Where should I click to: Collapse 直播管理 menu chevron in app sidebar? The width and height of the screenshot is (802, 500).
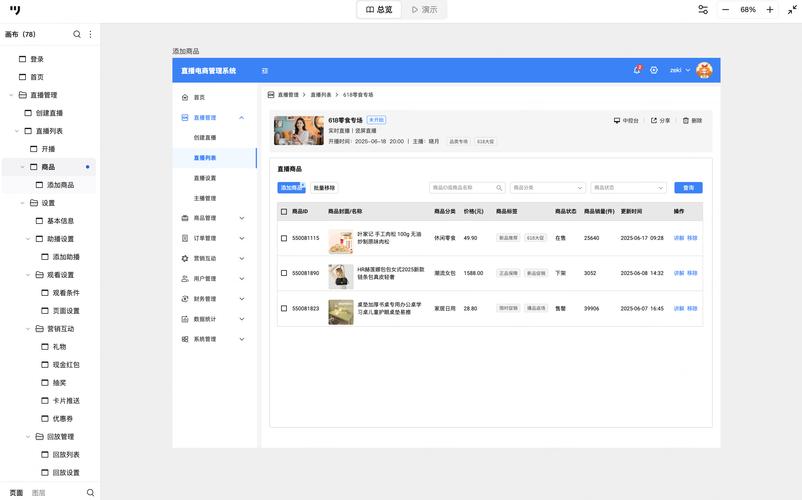point(241,118)
